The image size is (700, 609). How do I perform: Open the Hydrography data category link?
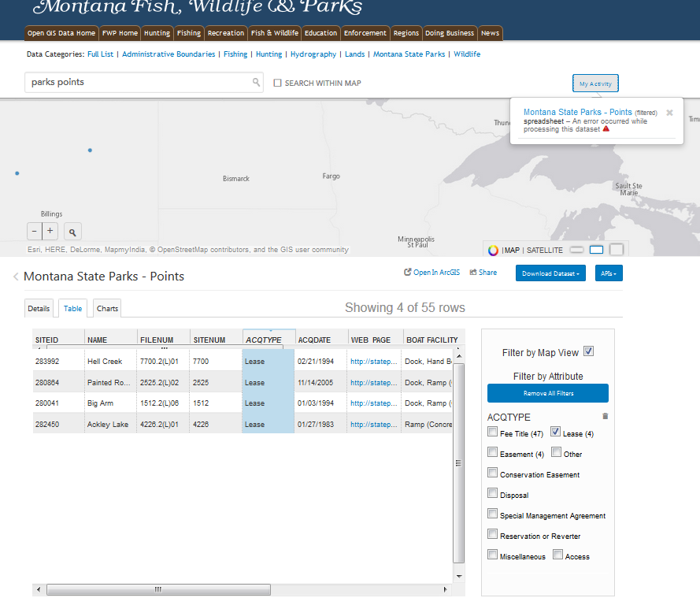point(313,54)
